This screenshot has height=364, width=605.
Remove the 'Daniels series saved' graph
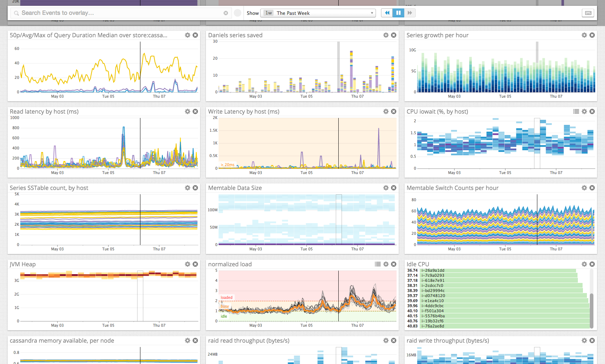pos(394,35)
